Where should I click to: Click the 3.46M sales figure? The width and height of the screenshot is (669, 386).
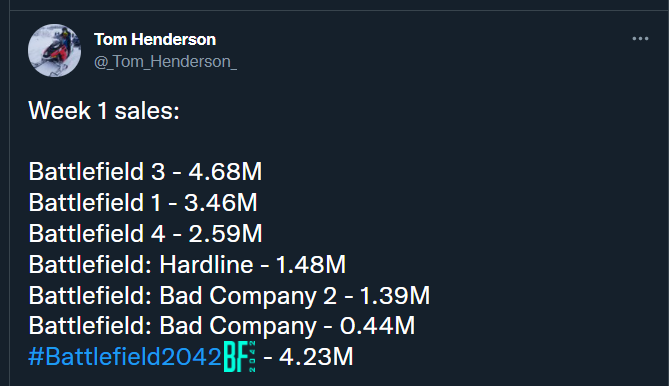[x=221, y=202]
